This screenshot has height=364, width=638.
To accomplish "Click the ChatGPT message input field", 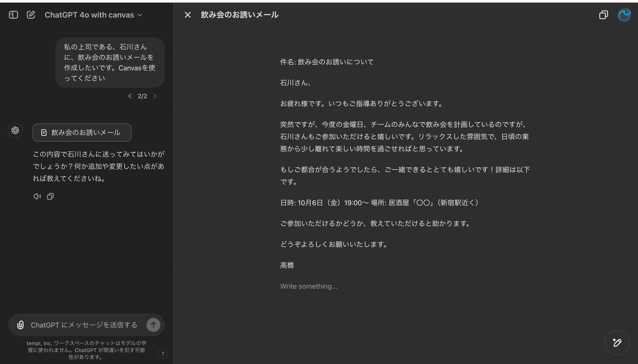I will [x=84, y=325].
